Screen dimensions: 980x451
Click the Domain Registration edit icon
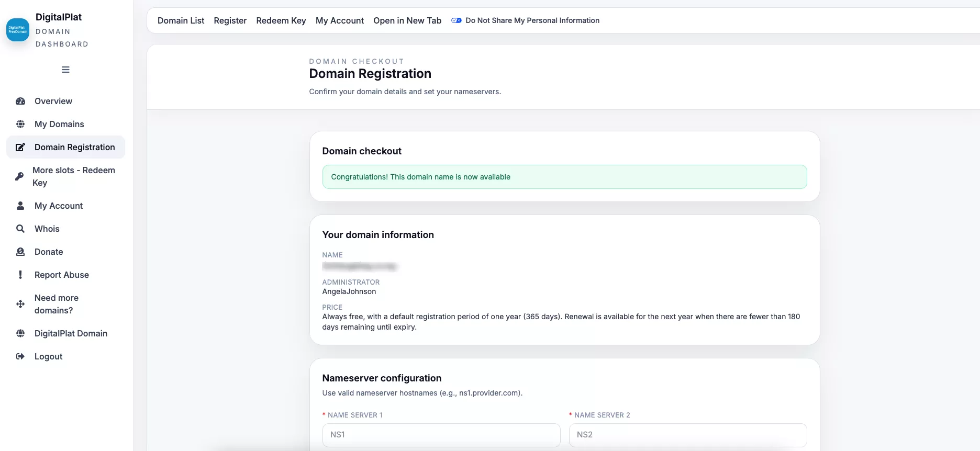[20, 147]
